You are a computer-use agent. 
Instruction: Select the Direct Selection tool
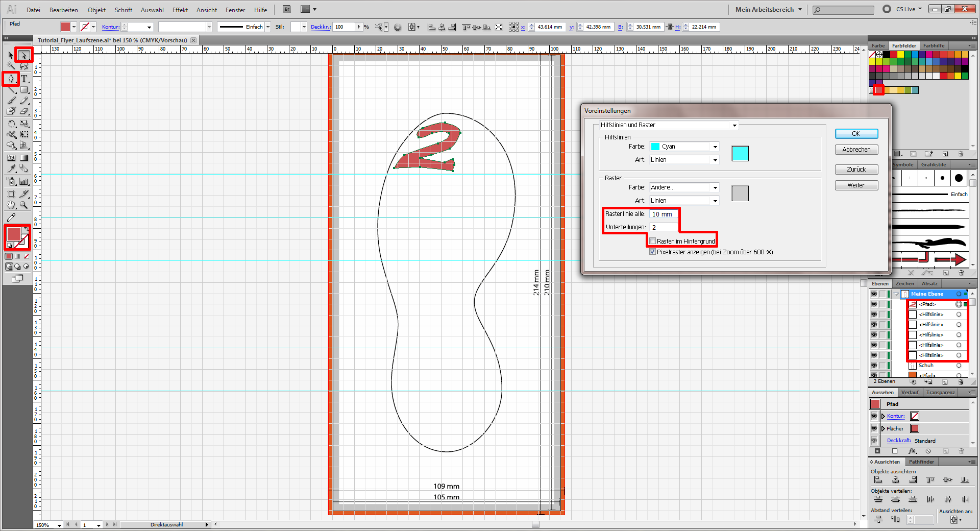tap(23, 55)
